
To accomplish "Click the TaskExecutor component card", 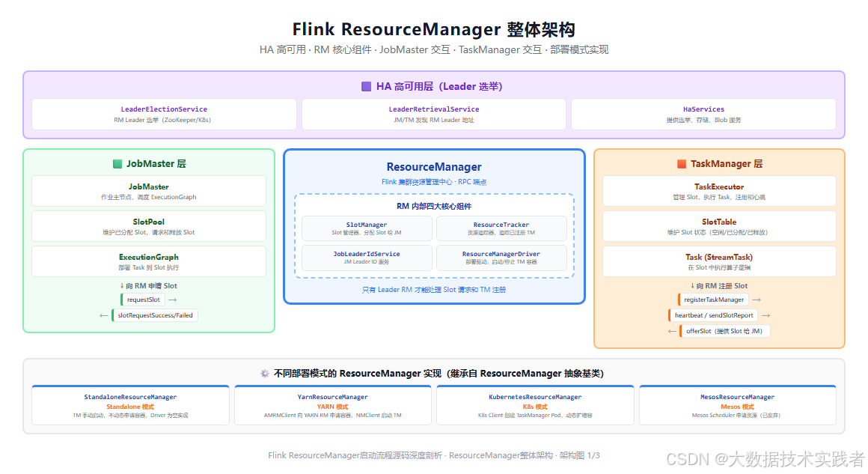I will pyautogui.click(x=719, y=191).
